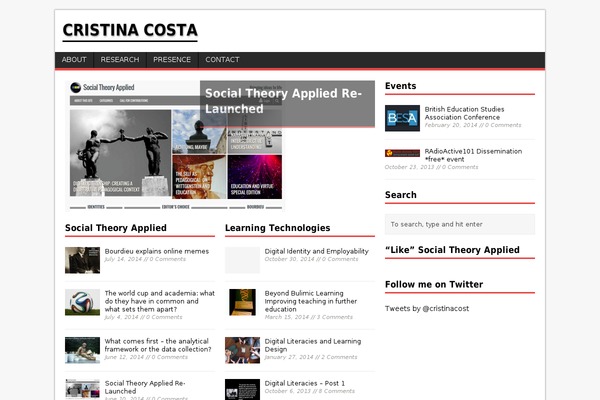Screen dimensions: 600x400
Task: Open the world cup and academia post
Action: click(x=160, y=301)
